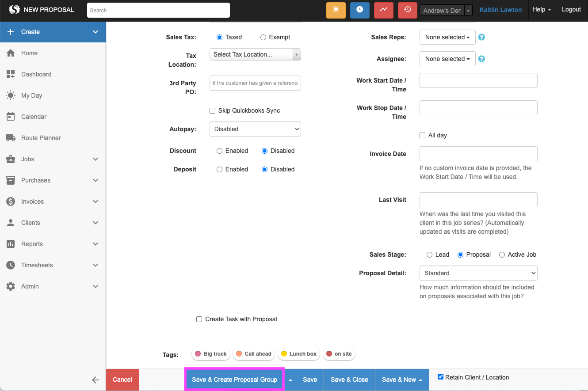Open the blue clock icon in header
Image resolution: width=588 pixels, height=391 pixels.
pos(359,10)
